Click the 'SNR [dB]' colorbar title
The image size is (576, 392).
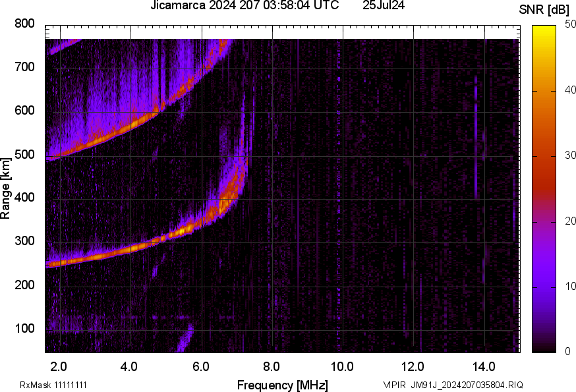pos(544,10)
